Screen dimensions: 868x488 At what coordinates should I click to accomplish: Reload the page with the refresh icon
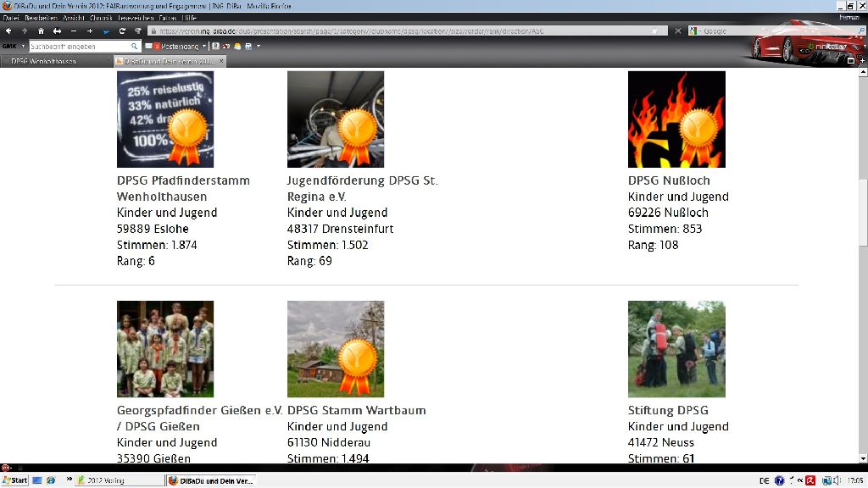click(122, 31)
